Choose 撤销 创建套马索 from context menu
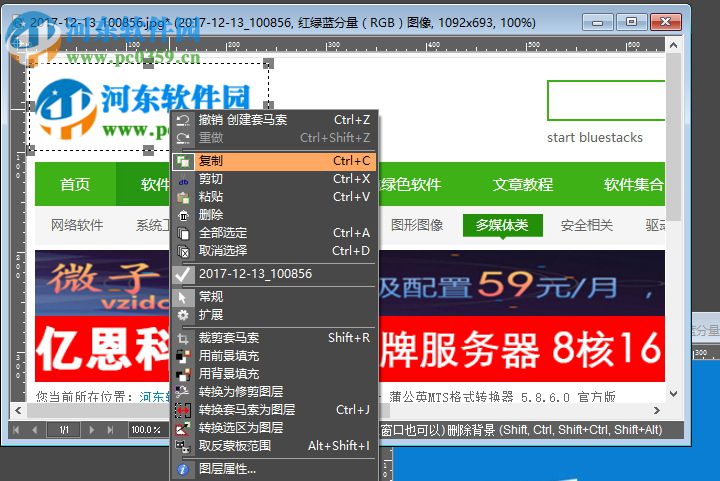Image resolution: width=720 pixels, height=481 pixels. tap(274, 120)
